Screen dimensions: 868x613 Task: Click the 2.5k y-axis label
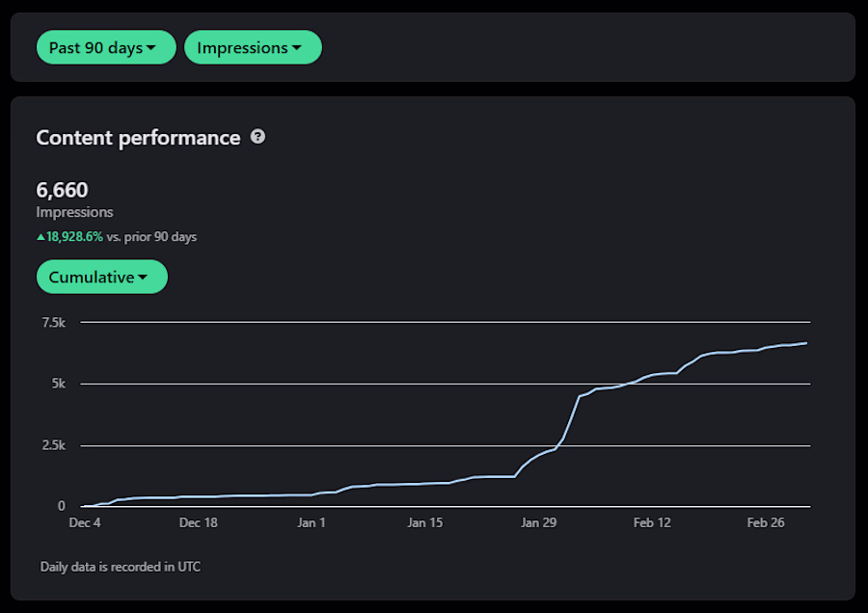click(x=52, y=445)
